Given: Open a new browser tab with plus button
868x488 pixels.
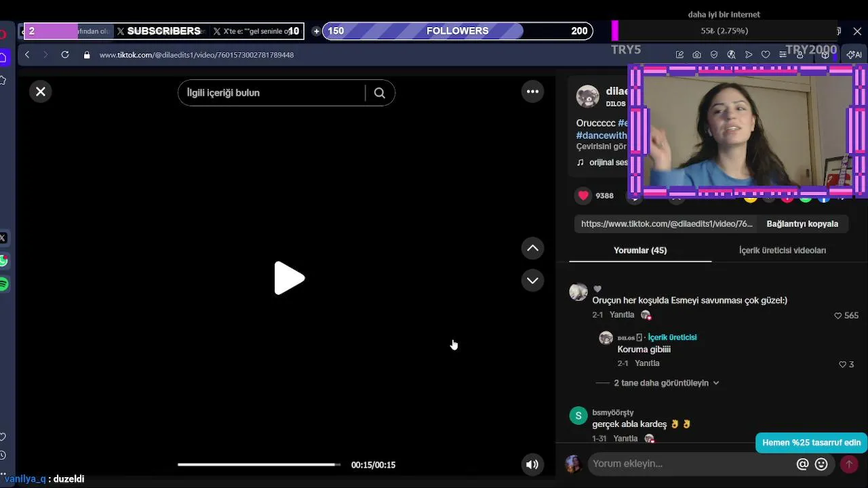Looking at the screenshot, I should click(x=316, y=31).
